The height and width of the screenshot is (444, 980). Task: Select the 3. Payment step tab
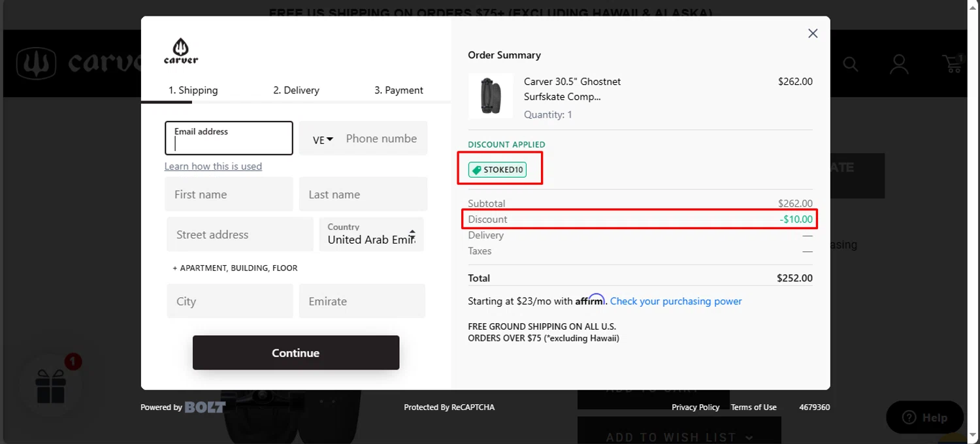(399, 90)
